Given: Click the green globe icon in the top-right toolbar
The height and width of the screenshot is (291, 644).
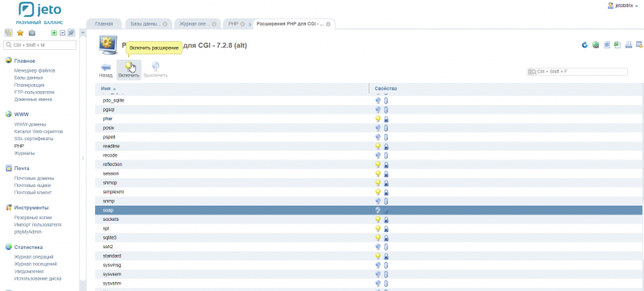Looking at the screenshot, I should (596, 45).
